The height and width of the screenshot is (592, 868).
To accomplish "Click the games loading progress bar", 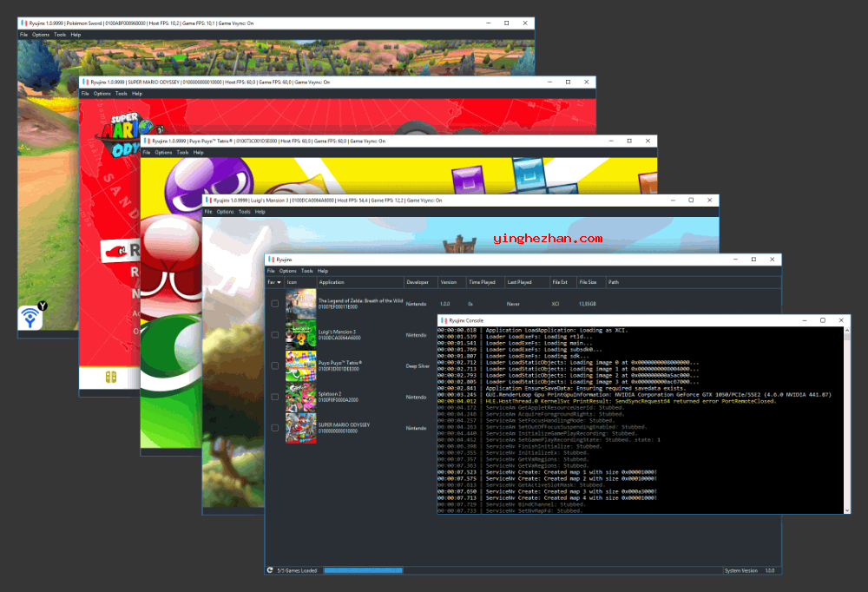I will click(x=363, y=570).
